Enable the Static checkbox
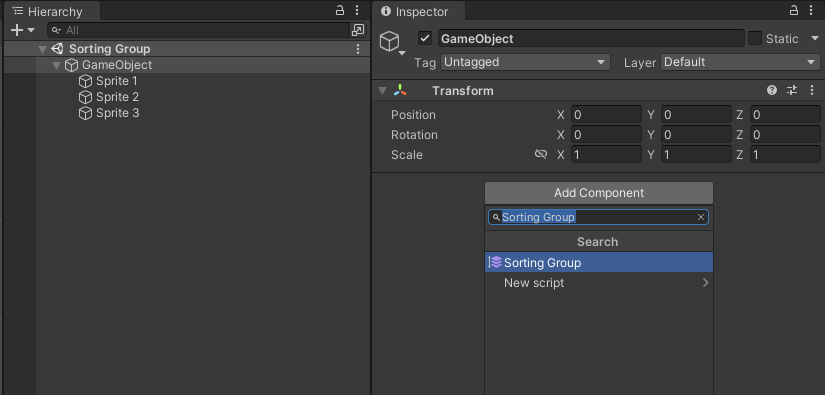The image size is (825, 395). tap(755, 38)
